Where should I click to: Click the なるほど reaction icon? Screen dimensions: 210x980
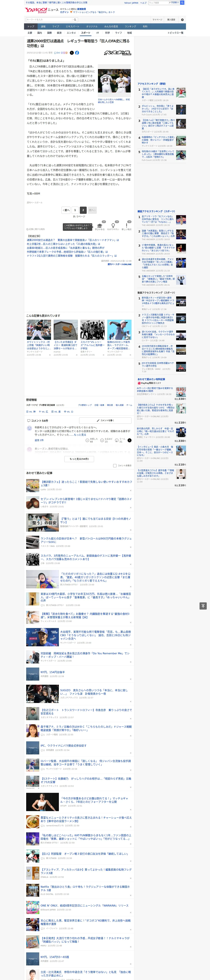pyautogui.click(x=102, y=440)
